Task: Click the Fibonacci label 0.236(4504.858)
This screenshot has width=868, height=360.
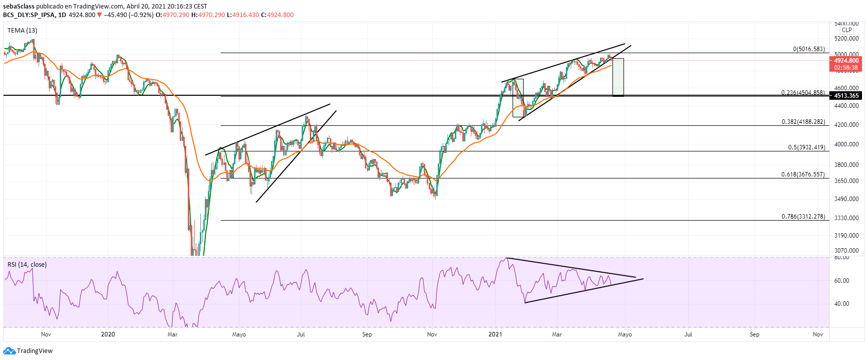Action: [x=803, y=93]
